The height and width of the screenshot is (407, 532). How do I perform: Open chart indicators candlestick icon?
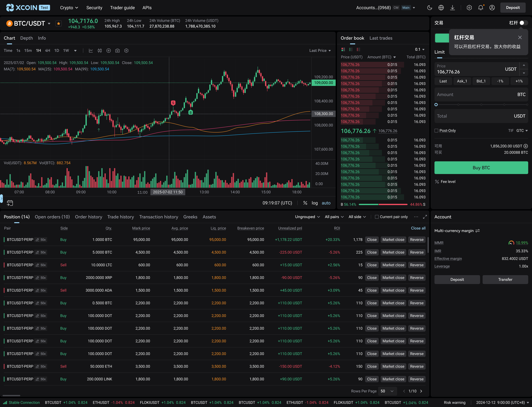coord(100,51)
